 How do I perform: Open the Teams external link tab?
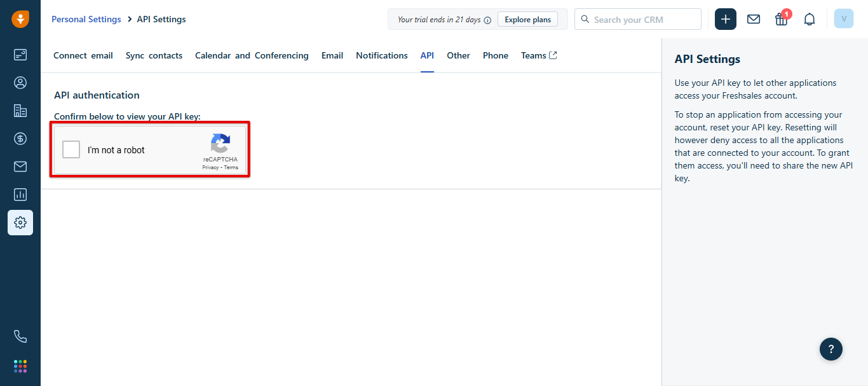(x=539, y=55)
